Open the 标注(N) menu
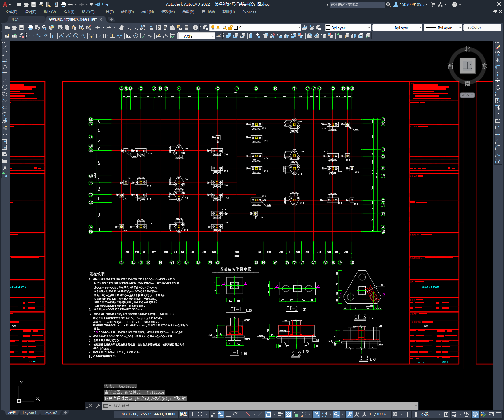 147,12
